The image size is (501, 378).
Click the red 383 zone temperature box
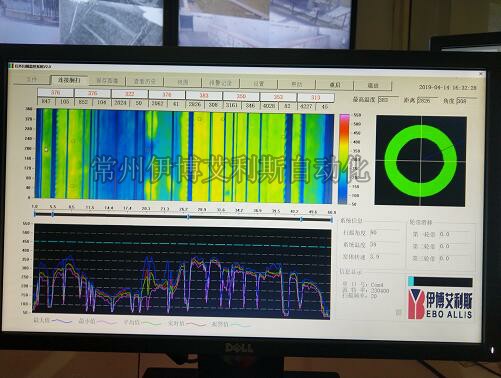[x=204, y=95]
